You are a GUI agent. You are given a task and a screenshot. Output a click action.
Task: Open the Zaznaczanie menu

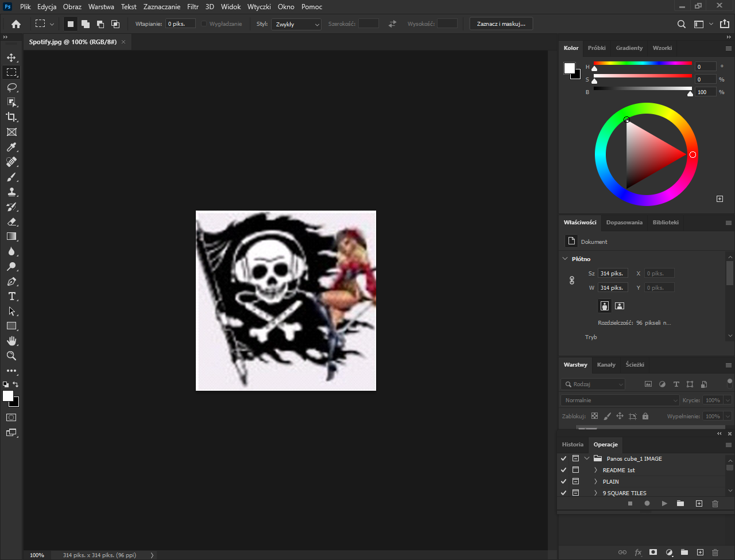162,7
